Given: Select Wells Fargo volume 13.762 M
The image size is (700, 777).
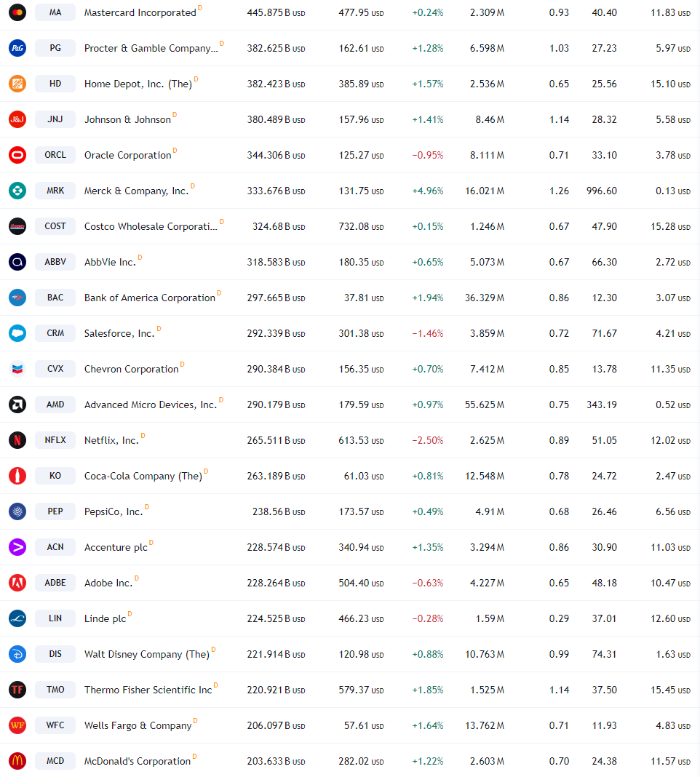Looking at the screenshot, I should tap(485, 726).
